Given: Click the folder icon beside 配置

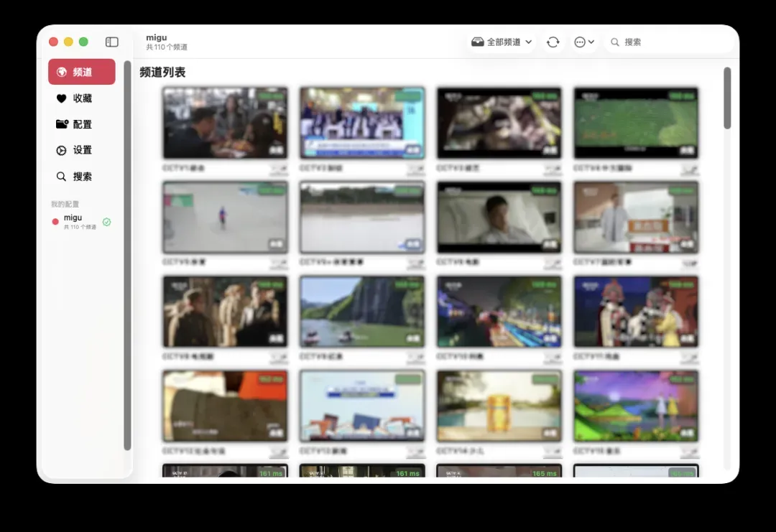Looking at the screenshot, I should 62,124.
